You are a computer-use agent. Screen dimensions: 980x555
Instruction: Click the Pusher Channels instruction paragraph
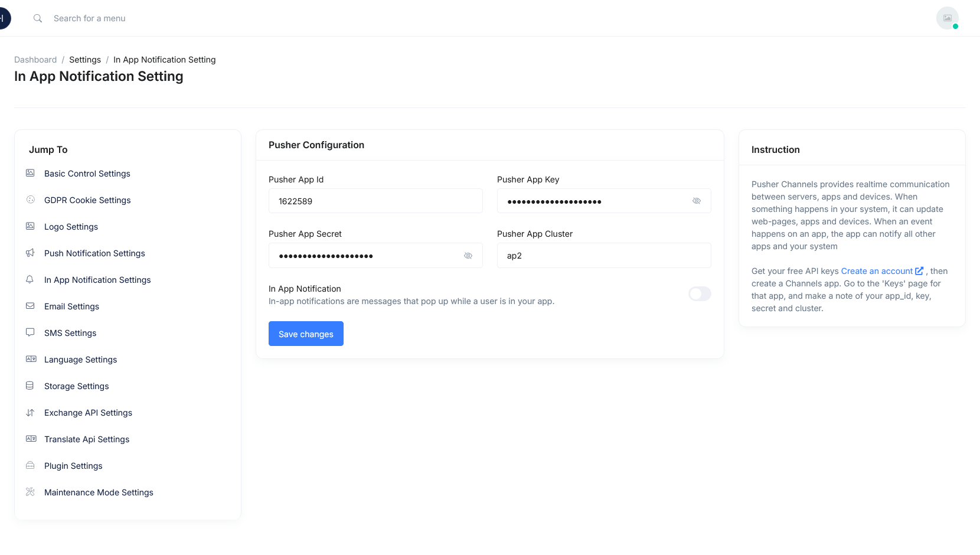851,216
